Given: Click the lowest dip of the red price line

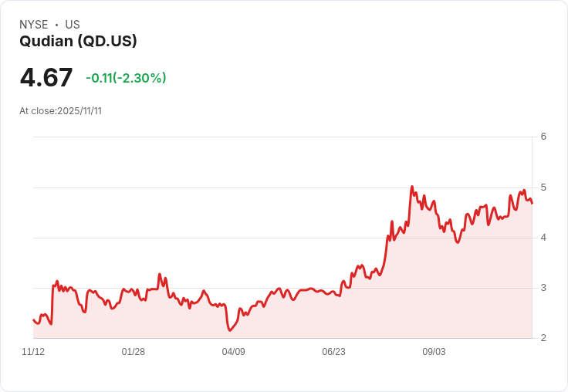Looking at the screenshot, I should click(229, 331).
